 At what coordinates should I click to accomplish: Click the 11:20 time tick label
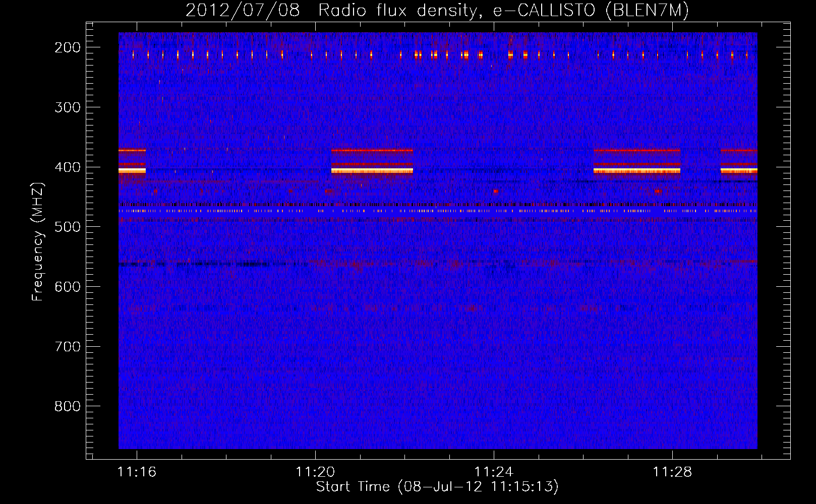click(315, 472)
